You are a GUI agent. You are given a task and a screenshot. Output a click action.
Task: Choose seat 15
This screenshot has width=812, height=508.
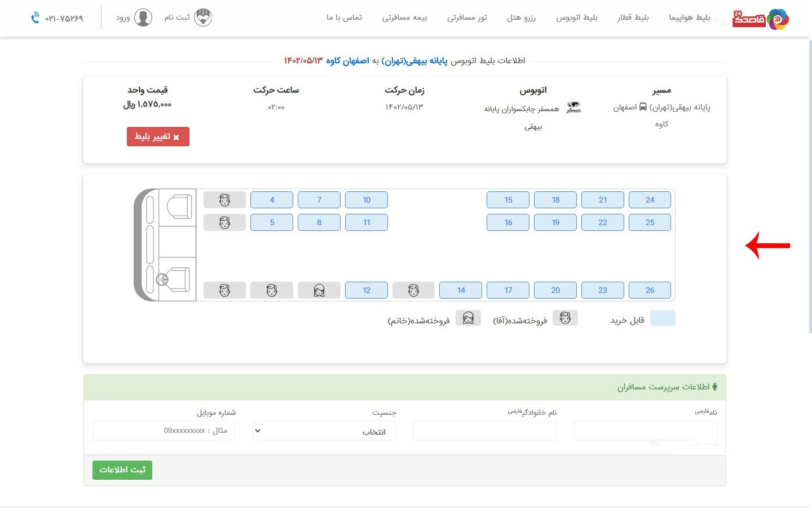(508, 200)
